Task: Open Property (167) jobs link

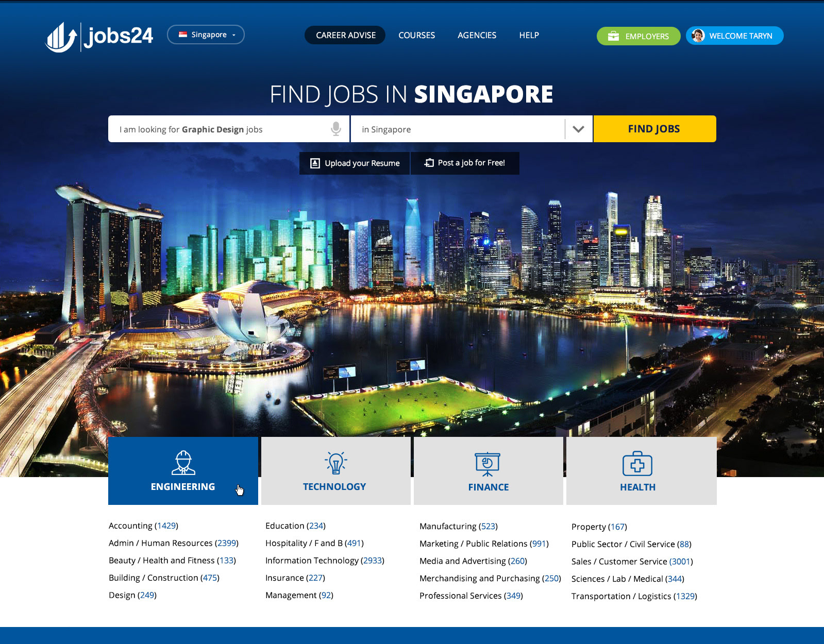Action: [599, 527]
